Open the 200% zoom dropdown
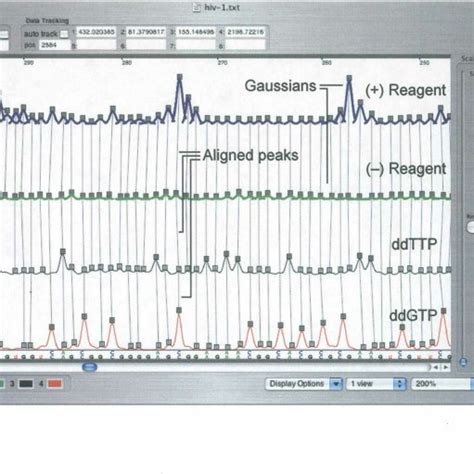Image resolution: width=474 pixels, height=474 pixels. point(443,384)
